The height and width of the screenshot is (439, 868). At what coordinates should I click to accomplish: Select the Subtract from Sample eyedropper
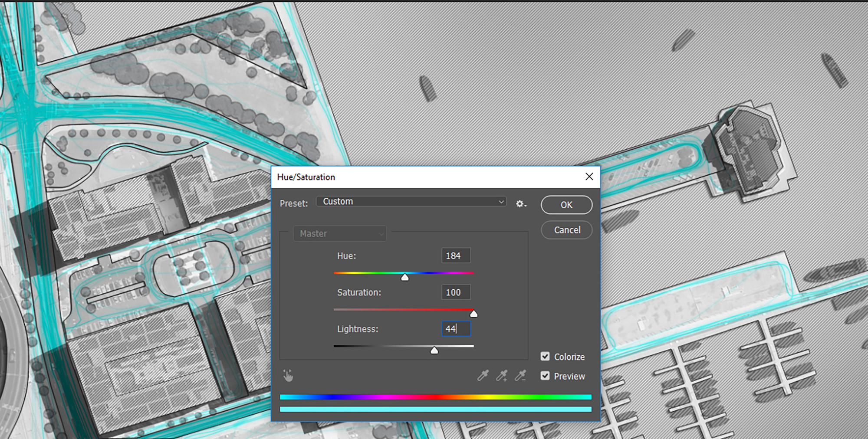click(520, 376)
